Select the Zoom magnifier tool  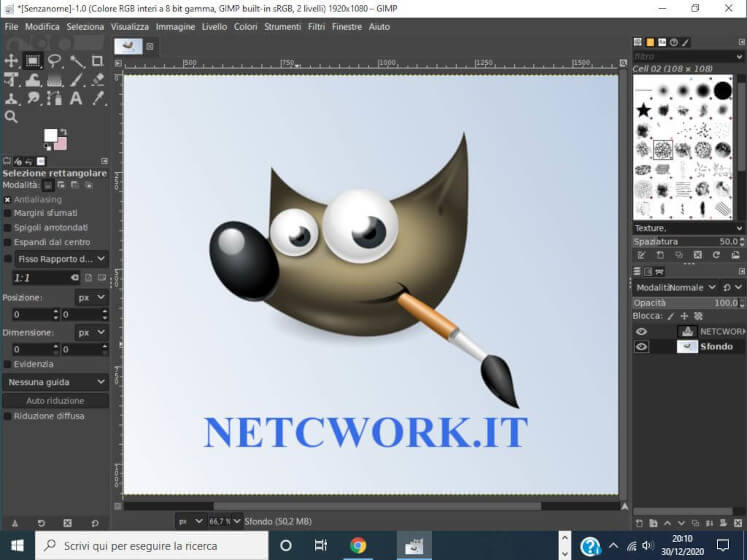[x=11, y=117]
